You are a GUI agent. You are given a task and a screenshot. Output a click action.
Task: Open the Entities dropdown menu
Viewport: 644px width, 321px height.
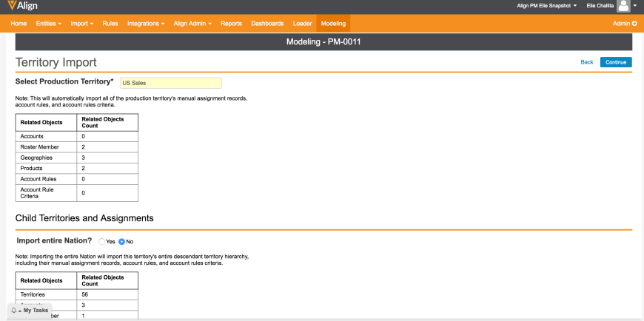point(48,24)
